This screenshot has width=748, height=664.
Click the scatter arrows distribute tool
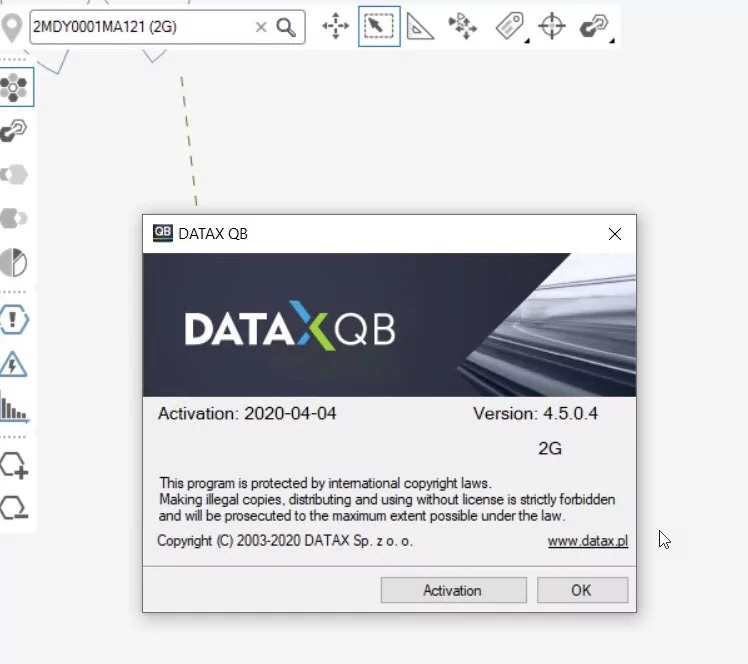(x=463, y=26)
